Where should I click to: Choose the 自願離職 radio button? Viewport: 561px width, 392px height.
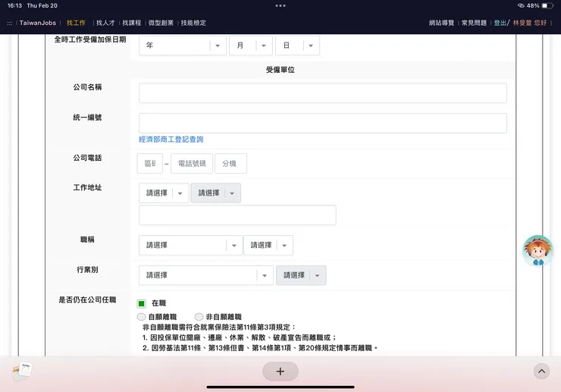pos(141,317)
